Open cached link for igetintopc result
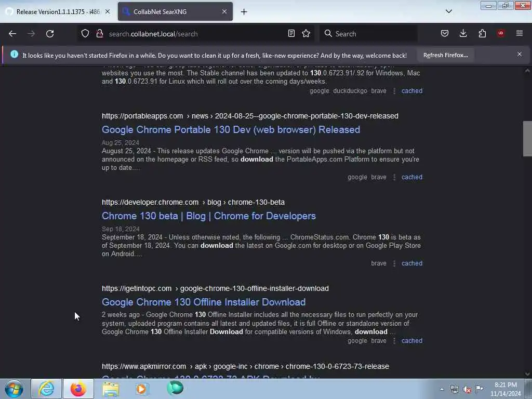Screen dimensions: 532x399 pos(412,341)
